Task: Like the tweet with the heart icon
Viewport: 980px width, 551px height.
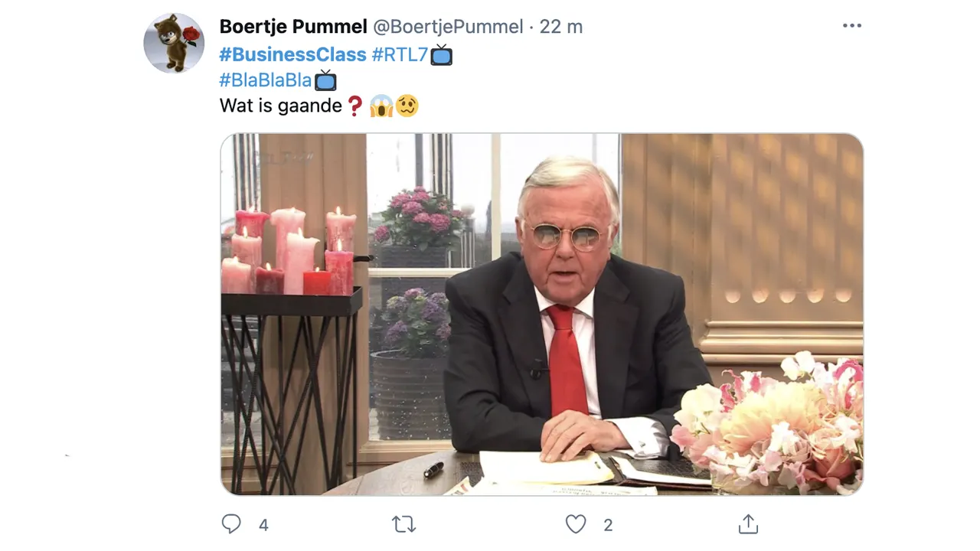Action: (x=576, y=524)
